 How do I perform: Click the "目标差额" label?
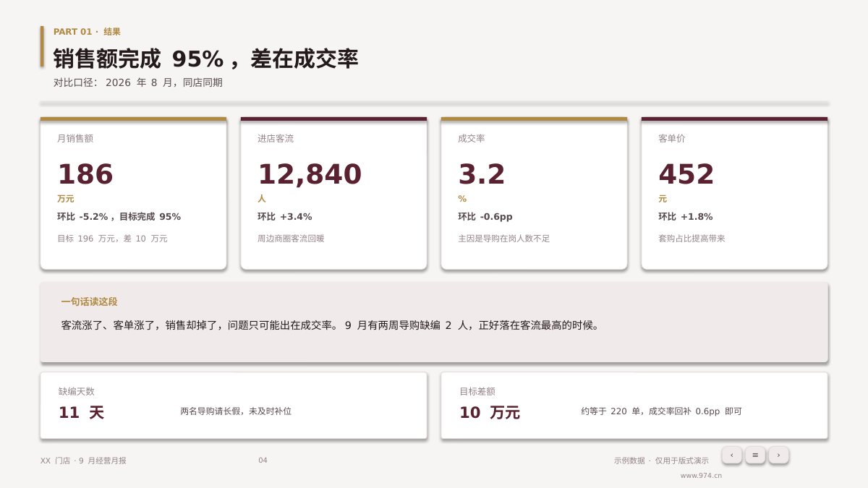click(x=477, y=391)
